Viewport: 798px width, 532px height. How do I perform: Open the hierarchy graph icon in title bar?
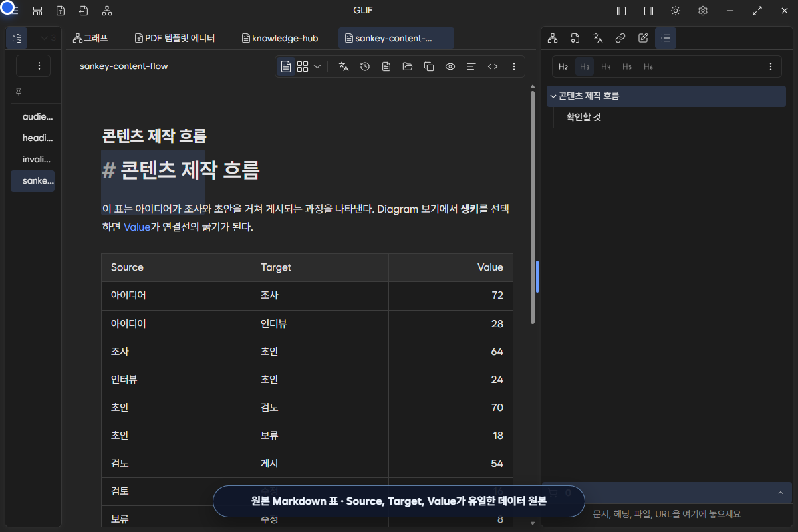[107, 11]
